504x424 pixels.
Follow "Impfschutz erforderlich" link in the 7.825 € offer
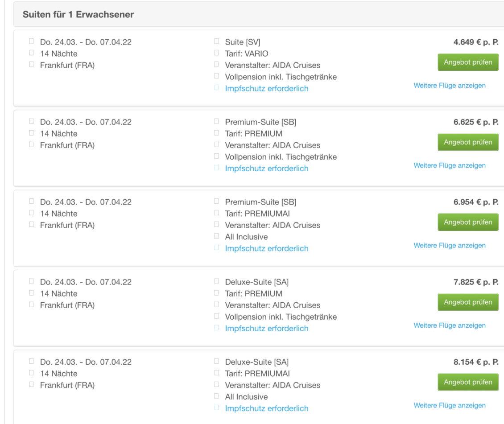coord(267,329)
